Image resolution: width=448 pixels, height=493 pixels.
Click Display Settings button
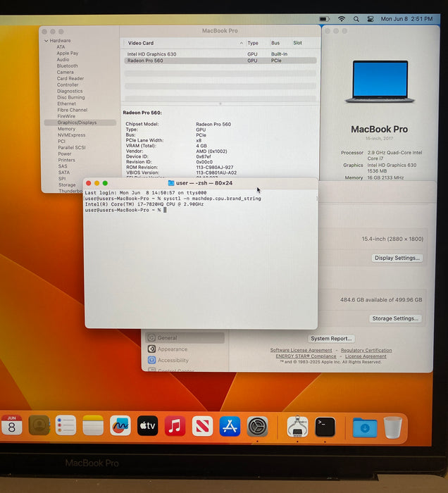[x=397, y=258]
